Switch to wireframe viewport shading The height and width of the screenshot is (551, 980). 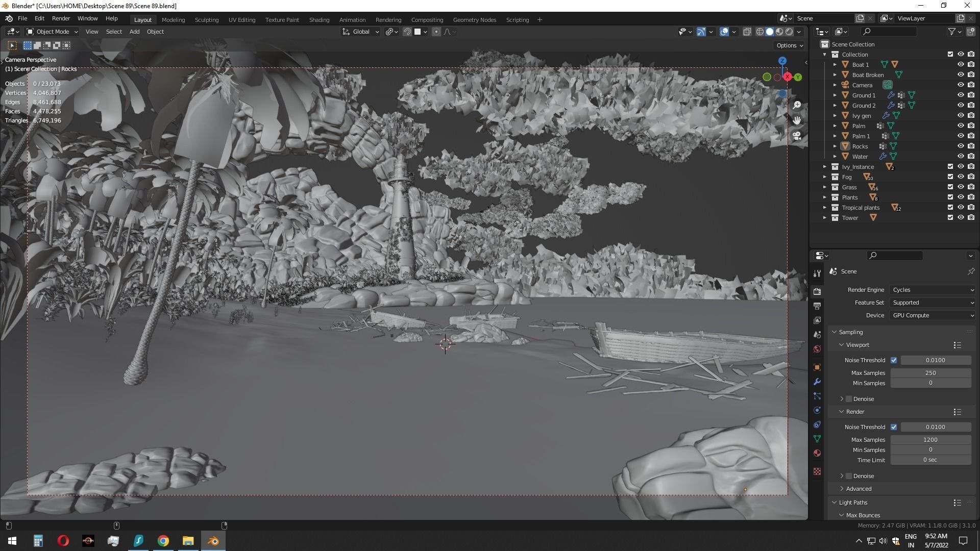pos(760,32)
